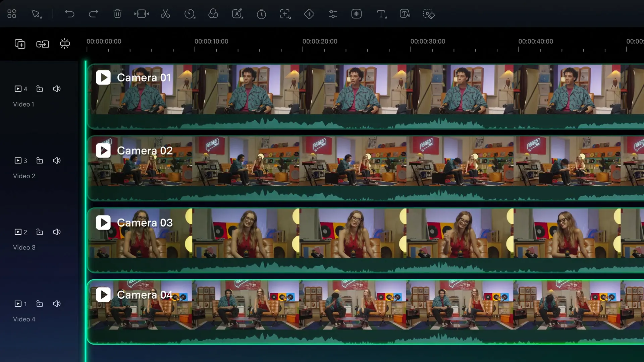Mute the Video 4 track audio
The width and height of the screenshot is (644, 362).
tap(57, 303)
